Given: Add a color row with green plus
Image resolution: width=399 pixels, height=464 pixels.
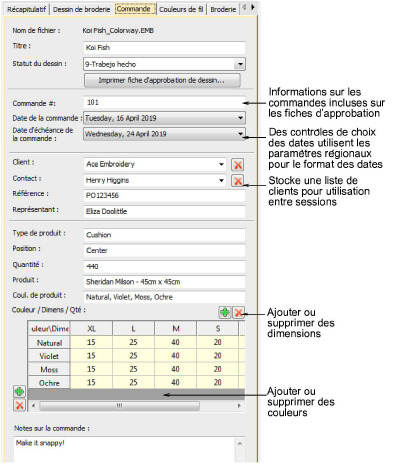Looking at the screenshot, I should point(19,391).
